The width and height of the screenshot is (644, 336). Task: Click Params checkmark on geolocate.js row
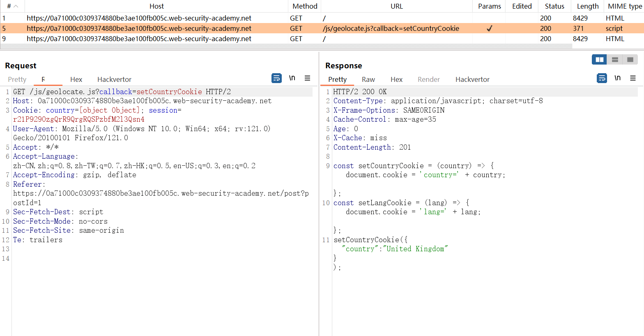(489, 28)
